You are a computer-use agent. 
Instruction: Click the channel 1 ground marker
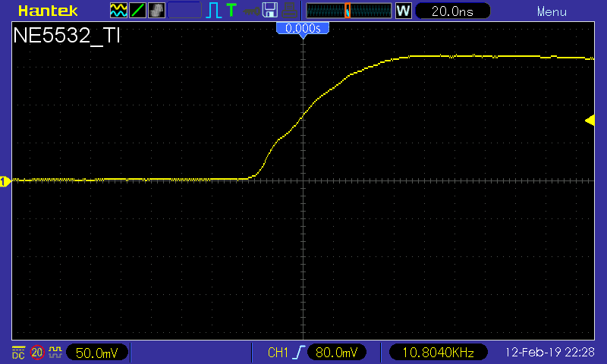[x=5, y=181]
